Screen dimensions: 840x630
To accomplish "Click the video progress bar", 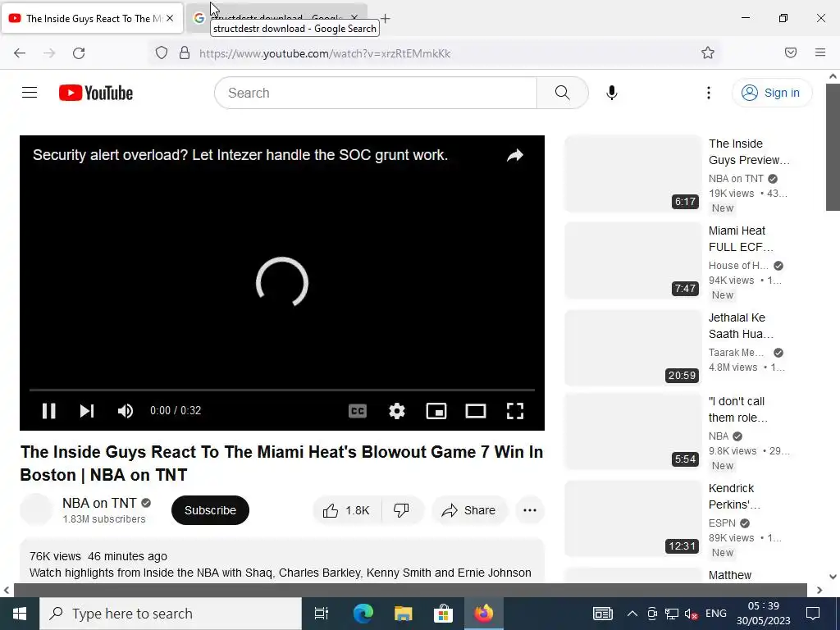I will [x=282, y=390].
